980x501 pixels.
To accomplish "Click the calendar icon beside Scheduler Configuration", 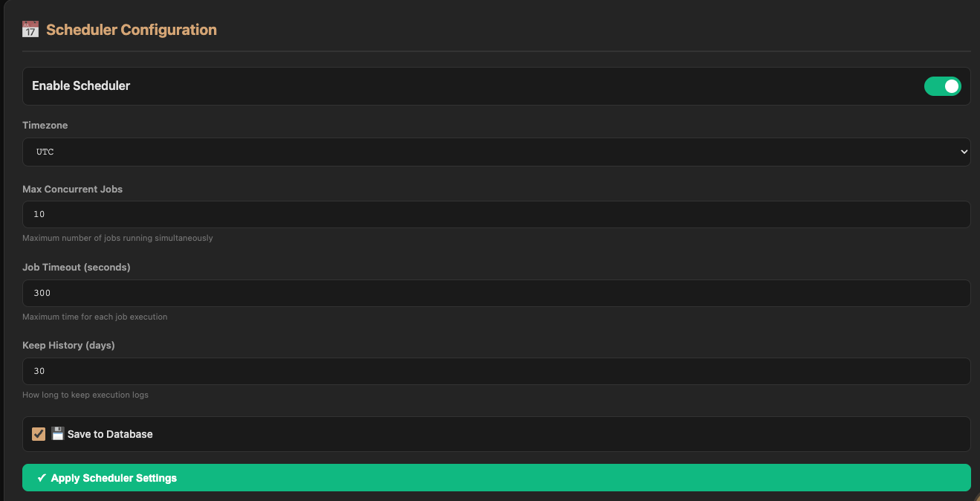I will click(x=30, y=30).
